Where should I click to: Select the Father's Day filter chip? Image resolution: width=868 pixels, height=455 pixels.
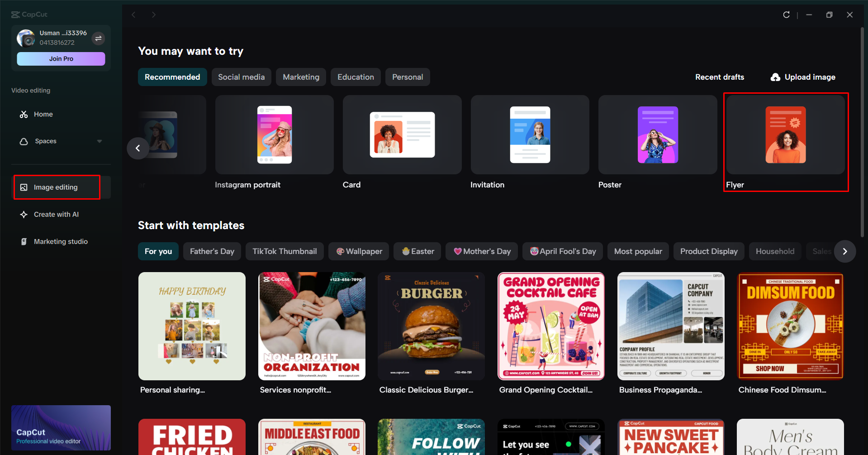click(212, 251)
